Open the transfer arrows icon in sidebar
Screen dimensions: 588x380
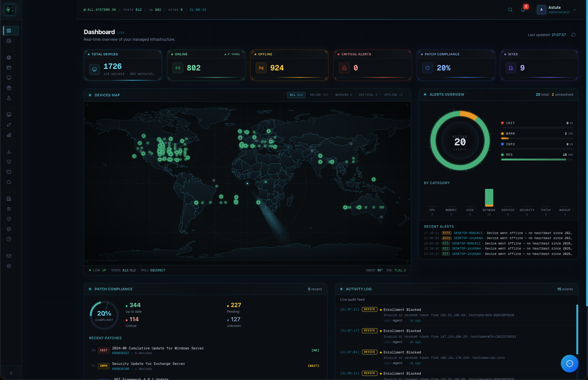pyautogui.click(x=9, y=125)
